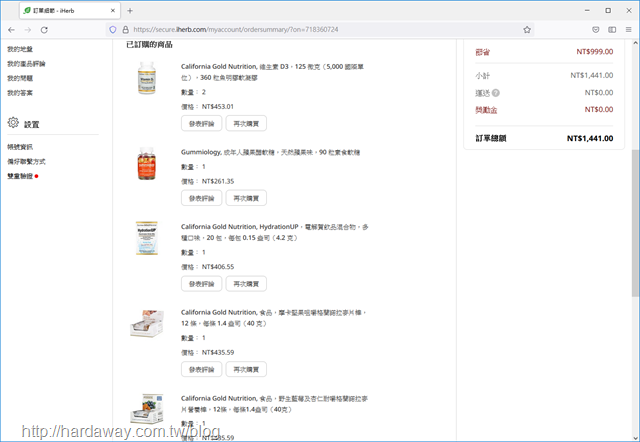Click right button for HydrationUP item

click(246, 284)
